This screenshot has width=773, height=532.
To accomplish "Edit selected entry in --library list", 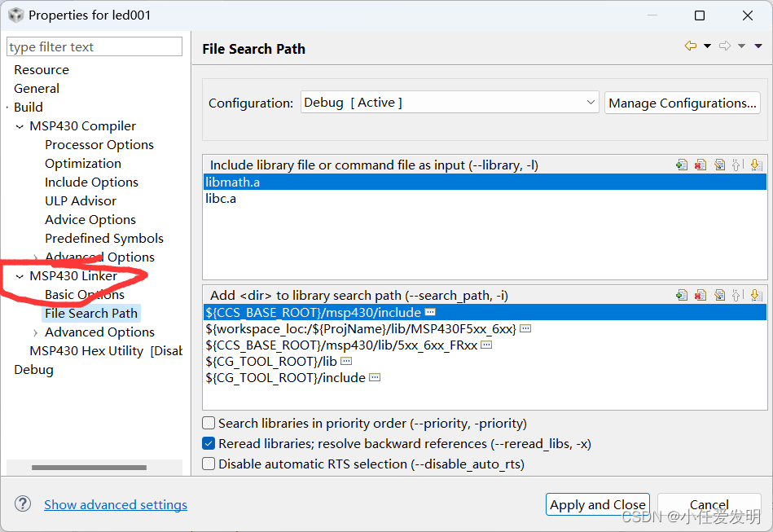I will pyautogui.click(x=719, y=165).
